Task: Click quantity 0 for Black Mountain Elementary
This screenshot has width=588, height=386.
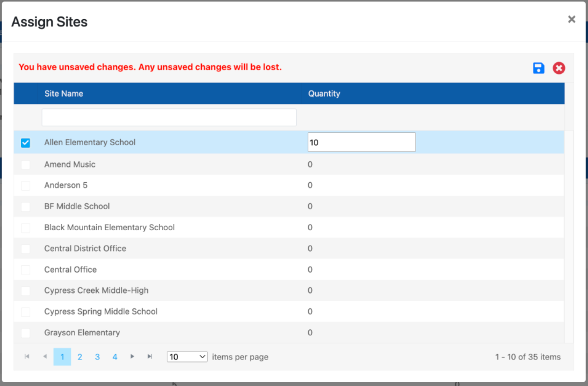Action: [x=310, y=227]
